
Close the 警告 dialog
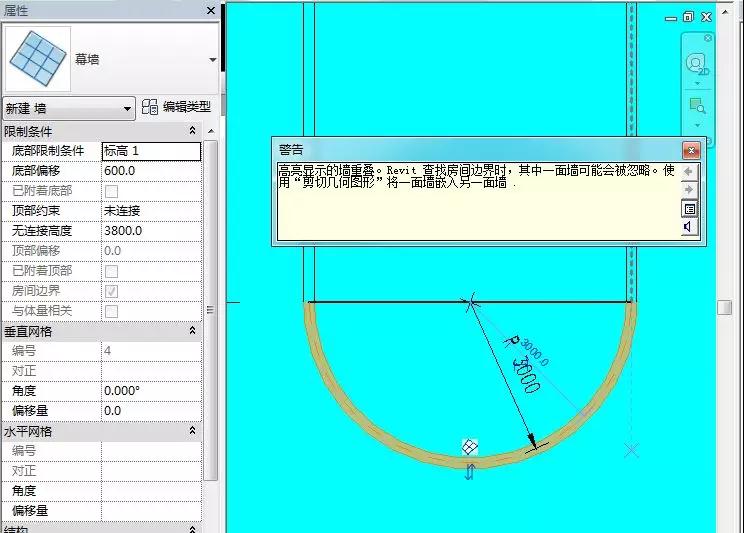click(691, 150)
